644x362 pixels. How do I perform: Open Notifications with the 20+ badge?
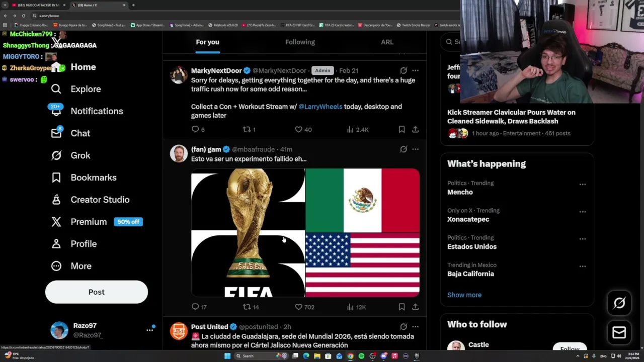pos(86,111)
